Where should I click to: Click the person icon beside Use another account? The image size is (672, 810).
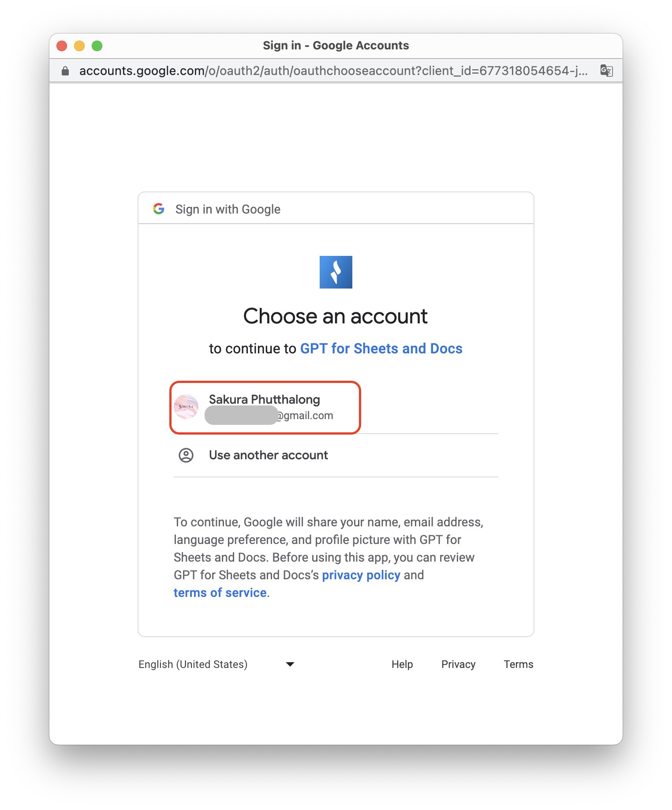tap(186, 455)
